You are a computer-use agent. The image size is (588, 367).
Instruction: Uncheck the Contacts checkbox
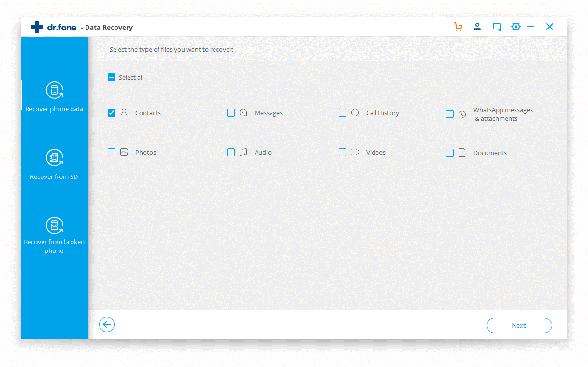112,113
